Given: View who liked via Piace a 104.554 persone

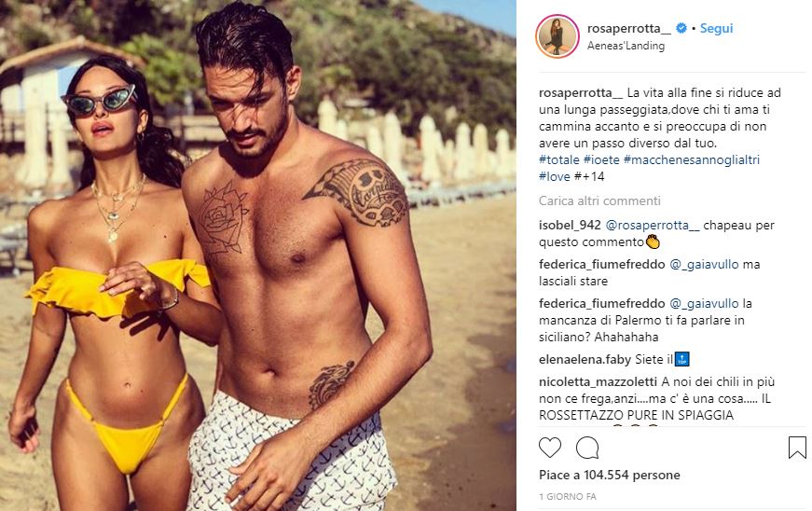Looking at the screenshot, I should (610, 475).
